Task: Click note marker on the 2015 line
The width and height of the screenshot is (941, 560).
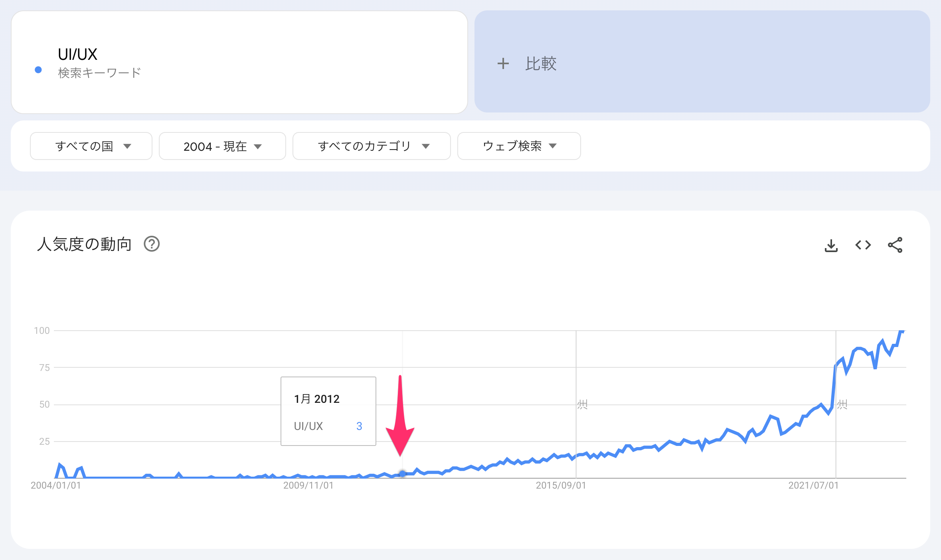Action: click(582, 404)
